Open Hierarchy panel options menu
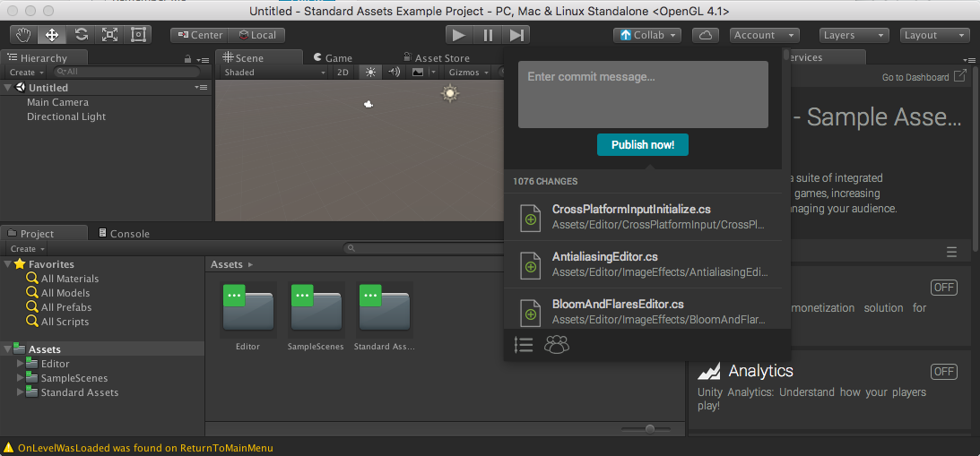This screenshot has height=456, width=980. (x=203, y=60)
